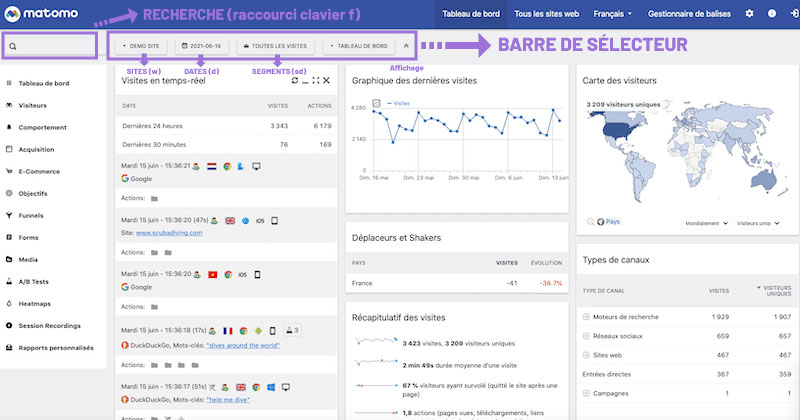Select Comportement in the sidebar
This screenshot has width=800, height=420.
tap(42, 127)
